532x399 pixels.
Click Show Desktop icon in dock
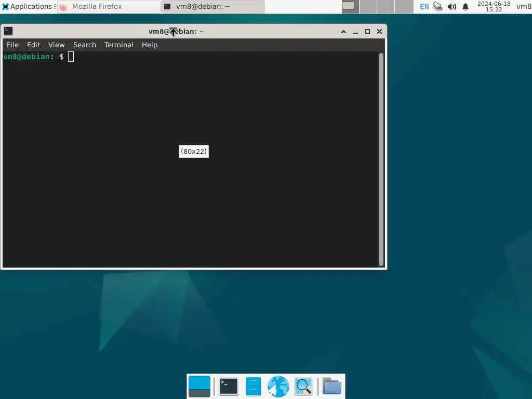(199, 386)
